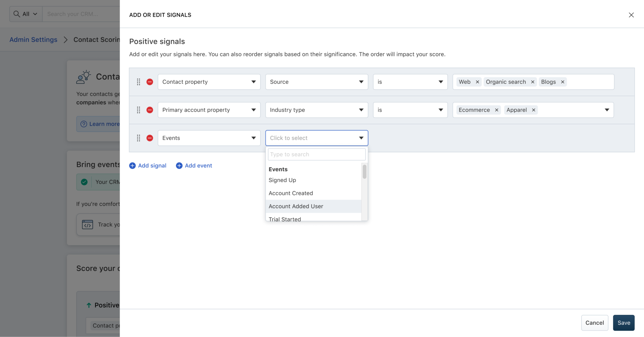Delete the Primary account property signal
Image resolution: width=644 pixels, height=337 pixels.
[x=150, y=110]
